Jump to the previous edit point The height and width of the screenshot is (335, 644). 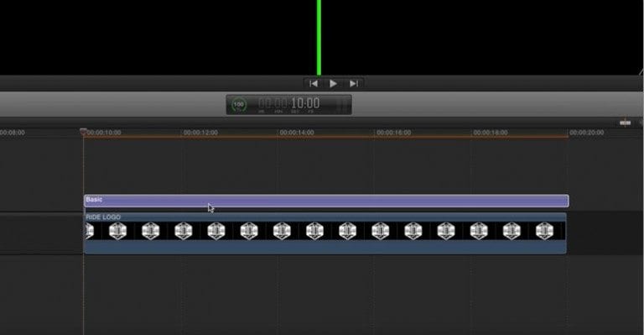pos(314,84)
